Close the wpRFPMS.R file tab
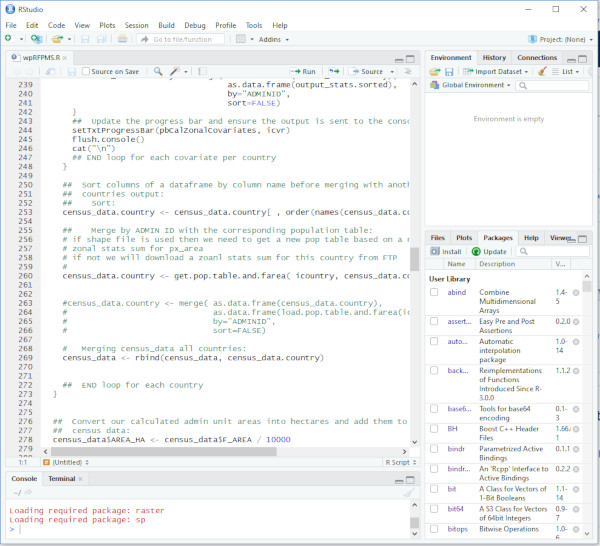 (65, 58)
